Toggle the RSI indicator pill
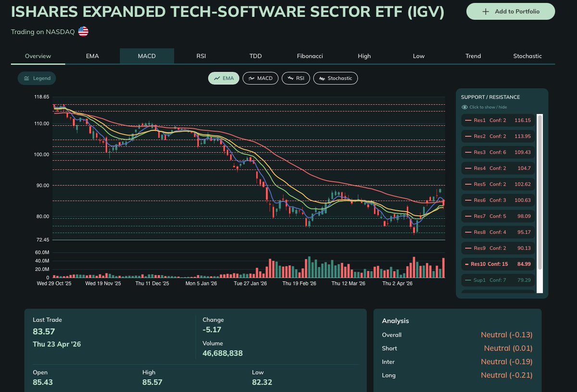 tap(296, 78)
